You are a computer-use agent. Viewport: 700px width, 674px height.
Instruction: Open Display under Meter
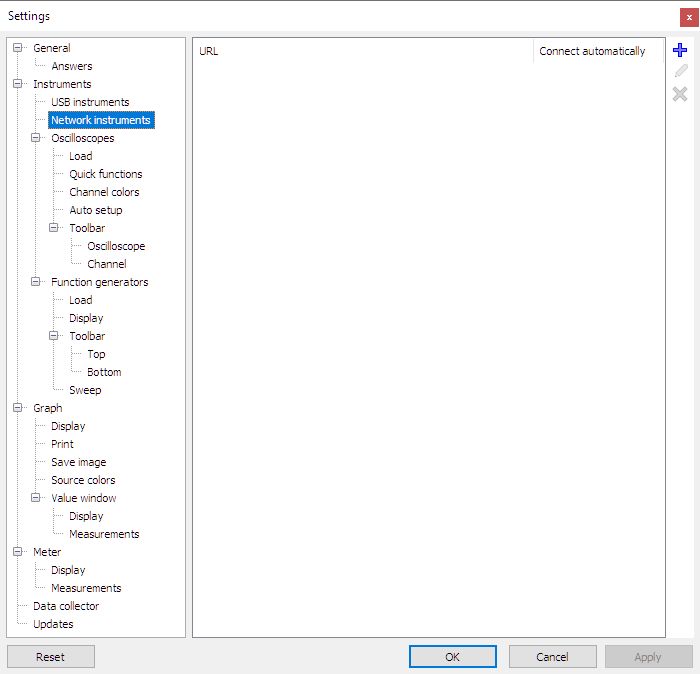coord(68,570)
